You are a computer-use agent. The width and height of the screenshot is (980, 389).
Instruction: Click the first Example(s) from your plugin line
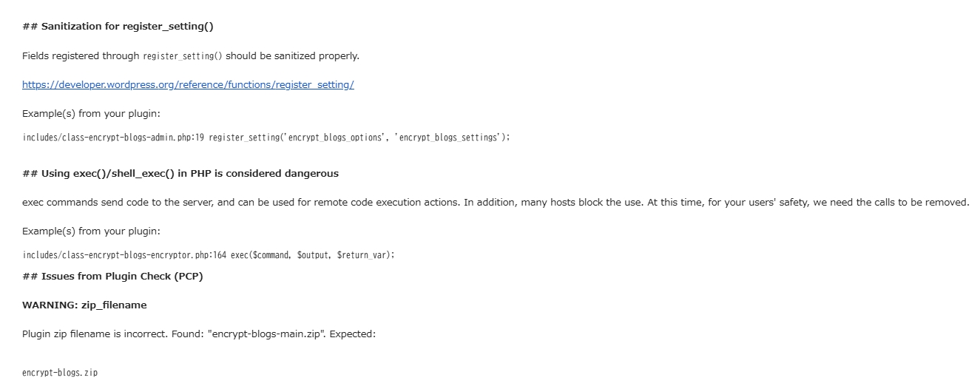click(x=91, y=114)
